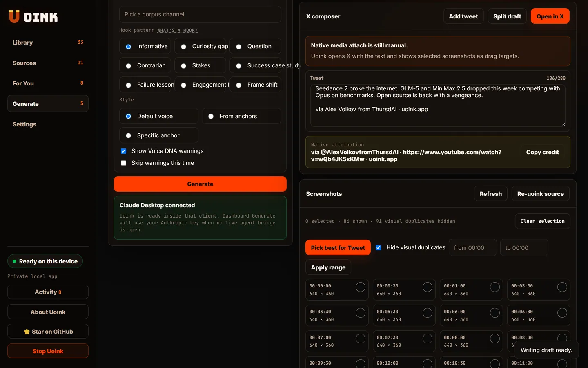Click the native attribution credit text
Image resolution: width=588 pixels, height=368 pixels.
coord(406,155)
